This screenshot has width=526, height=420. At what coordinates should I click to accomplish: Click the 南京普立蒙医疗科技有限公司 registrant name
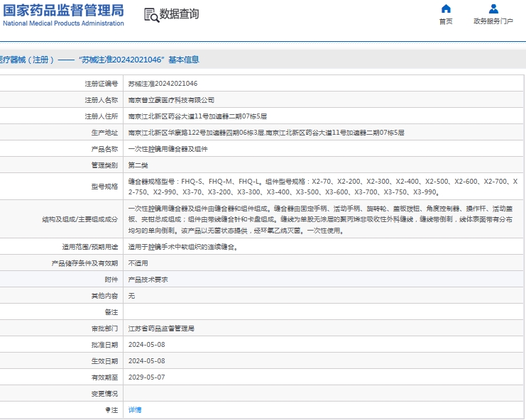pos(171,100)
